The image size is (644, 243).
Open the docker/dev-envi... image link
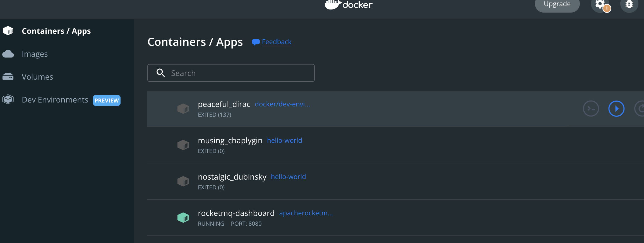click(282, 104)
